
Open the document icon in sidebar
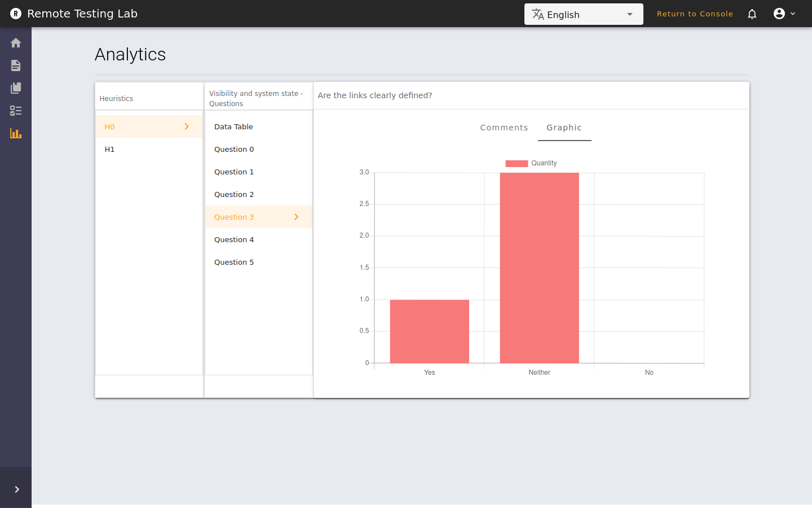(16, 65)
